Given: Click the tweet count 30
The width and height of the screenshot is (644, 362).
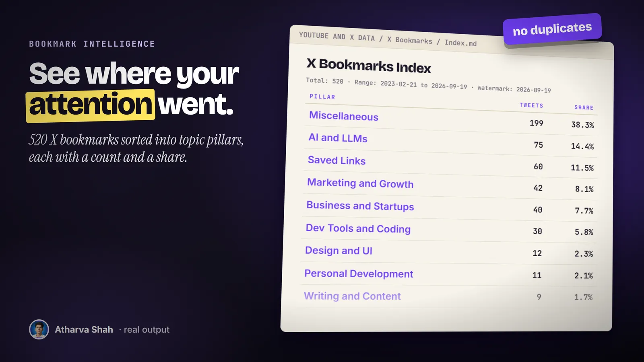Looking at the screenshot, I should point(537,231).
